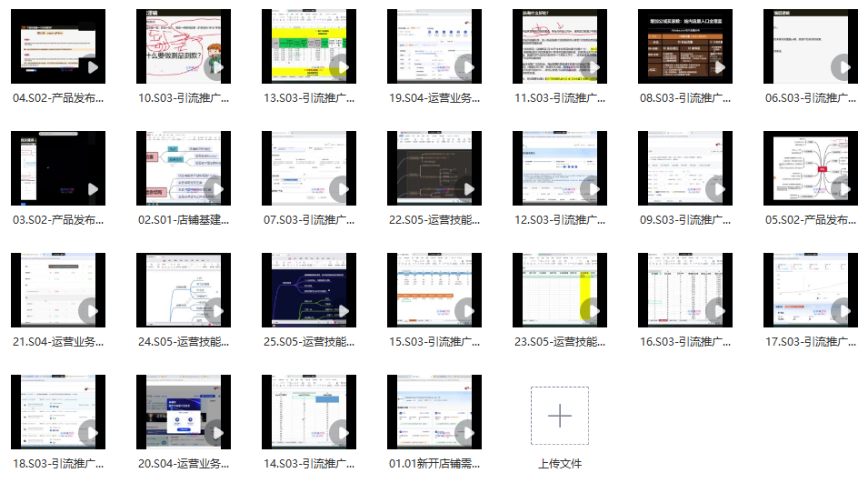The height and width of the screenshot is (483, 868).
Task: Click the plus upload file box
Action: point(560,416)
